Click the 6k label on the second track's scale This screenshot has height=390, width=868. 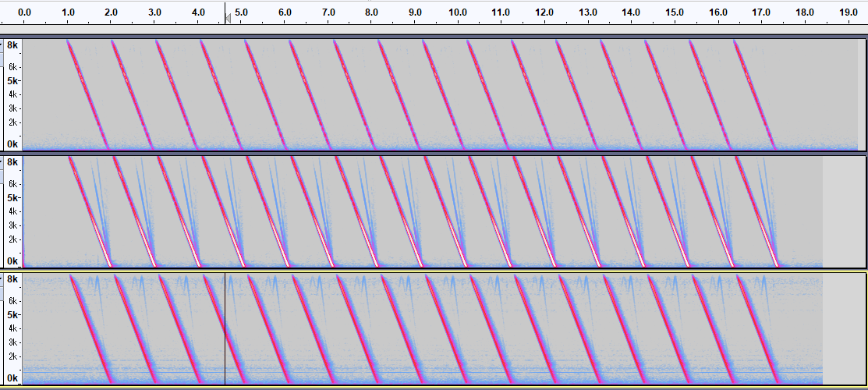[14, 184]
